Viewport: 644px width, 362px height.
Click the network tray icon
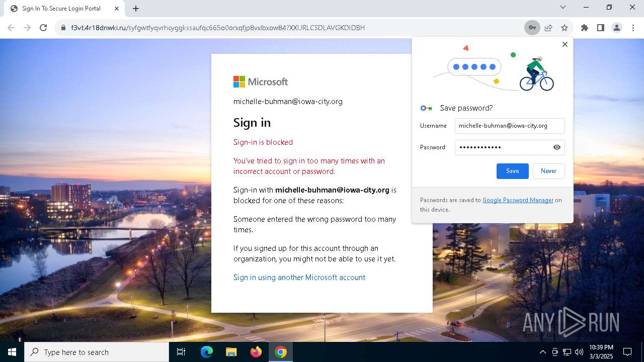(x=567, y=352)
